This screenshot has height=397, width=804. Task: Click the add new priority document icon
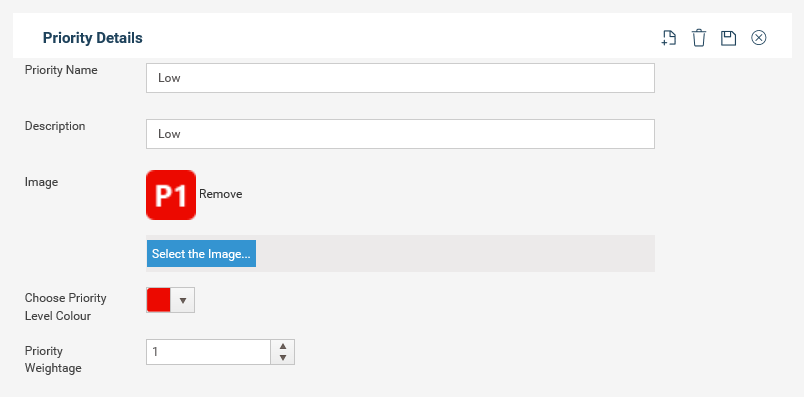click(669, 38)
